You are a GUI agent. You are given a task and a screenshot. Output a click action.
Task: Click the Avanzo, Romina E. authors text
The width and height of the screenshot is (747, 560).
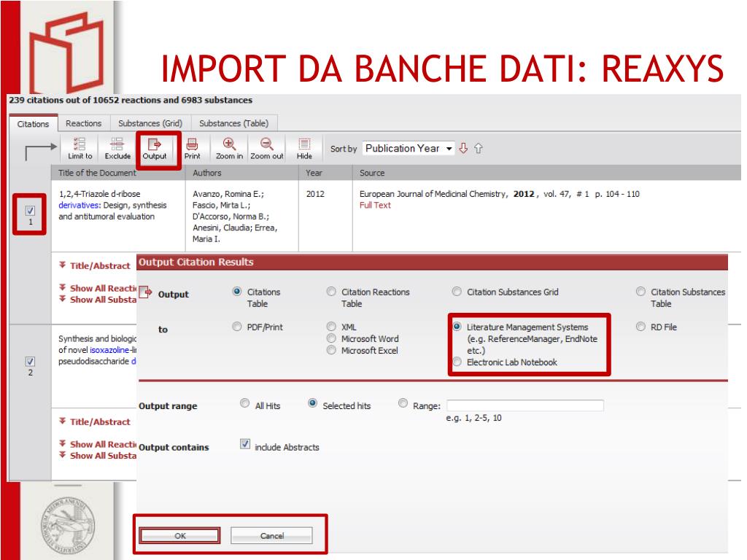228,194
